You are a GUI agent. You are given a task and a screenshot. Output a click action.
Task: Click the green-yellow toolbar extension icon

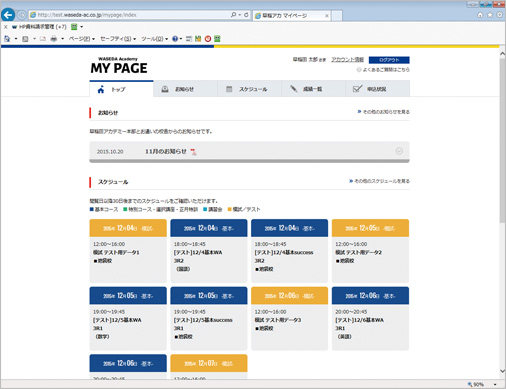click(198, 39)
